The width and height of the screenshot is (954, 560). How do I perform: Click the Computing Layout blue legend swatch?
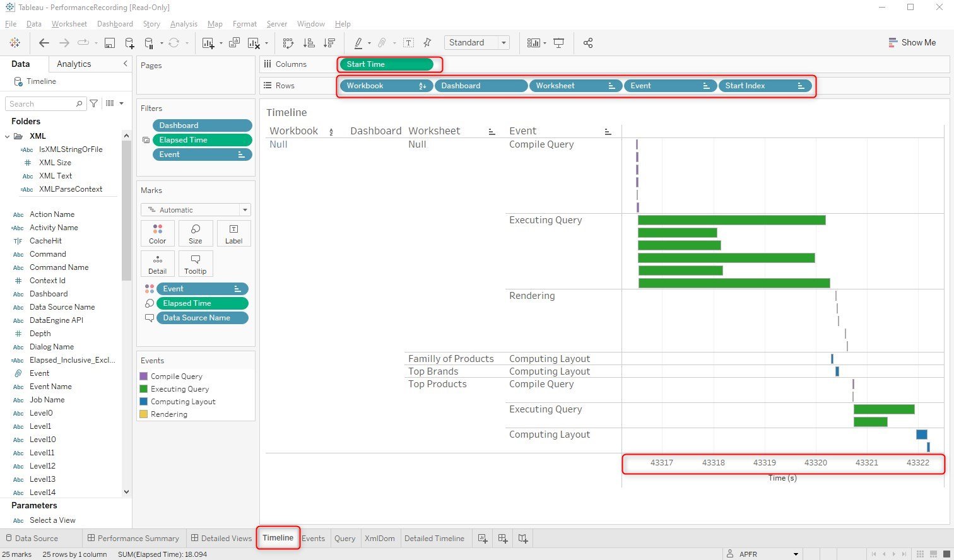144,402
